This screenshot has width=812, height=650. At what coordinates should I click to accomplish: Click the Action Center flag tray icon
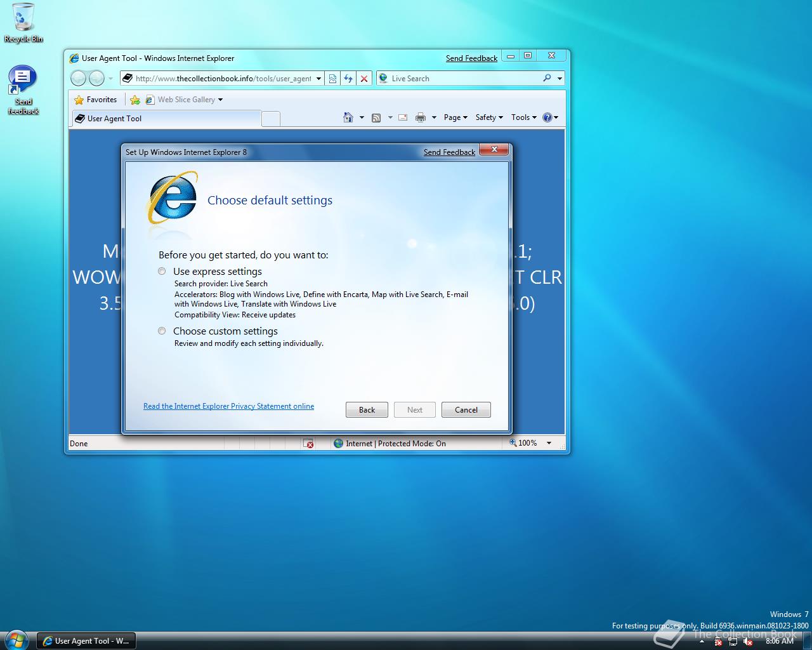point(718,642)
